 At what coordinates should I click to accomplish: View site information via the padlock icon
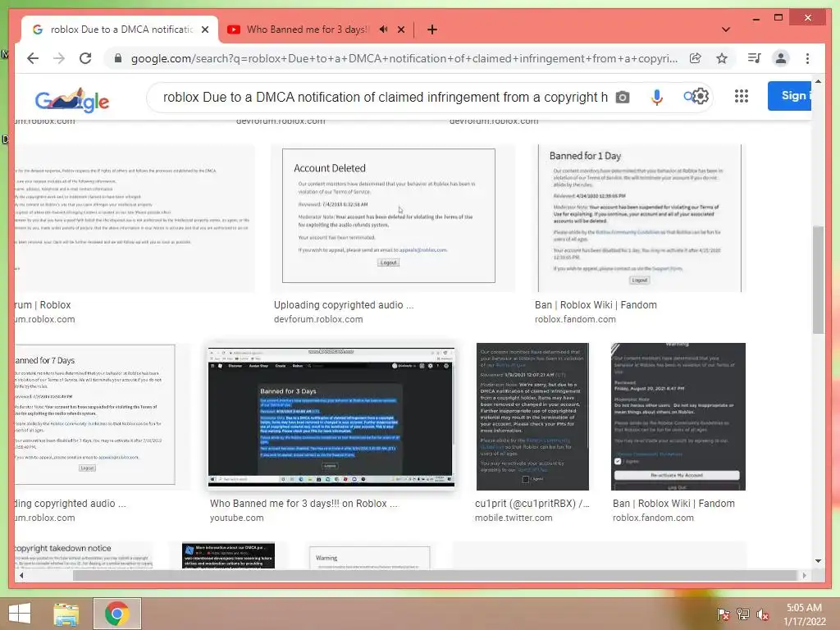pyautogui.click(x=118, y=58)
